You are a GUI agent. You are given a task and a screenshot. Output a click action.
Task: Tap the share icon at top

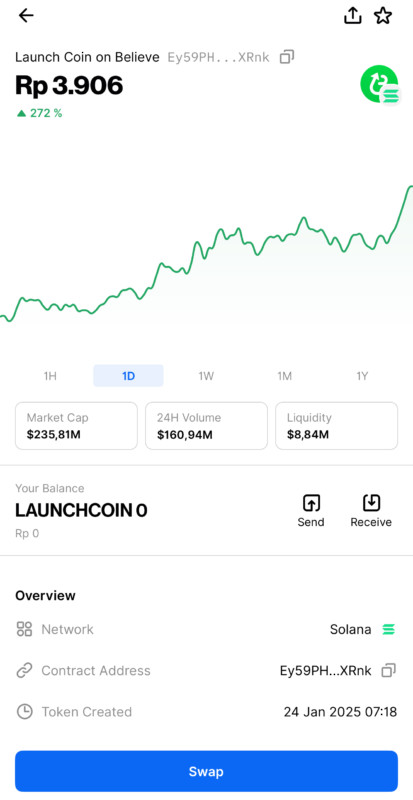pyautogui.click(x=352, y=16)
